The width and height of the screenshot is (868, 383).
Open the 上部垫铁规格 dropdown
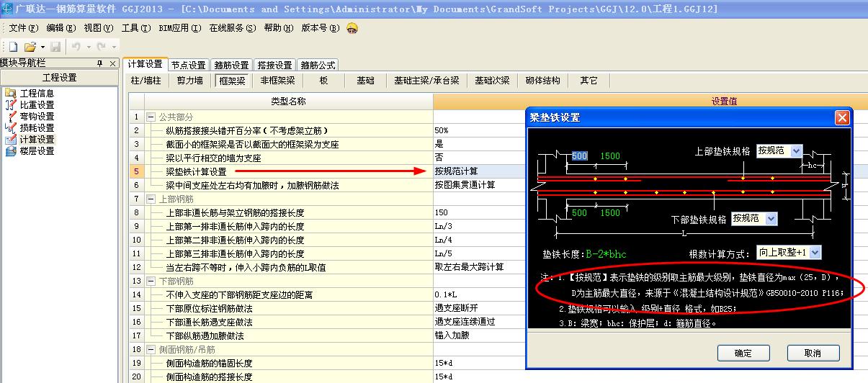[796, 151]
